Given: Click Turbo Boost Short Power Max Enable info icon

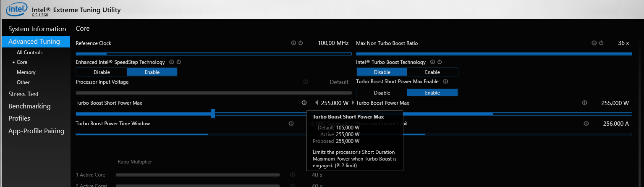Looking at the screenshot, I should [445, 82].
